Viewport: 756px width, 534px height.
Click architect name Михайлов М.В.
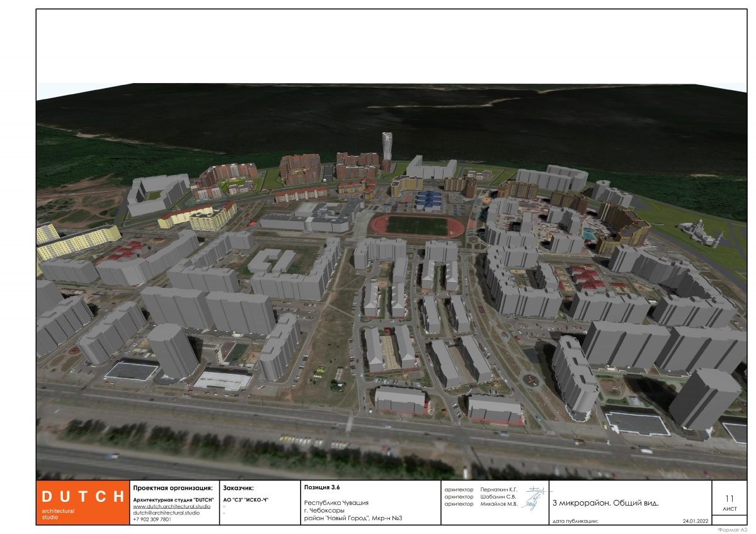tap(498, 504)
